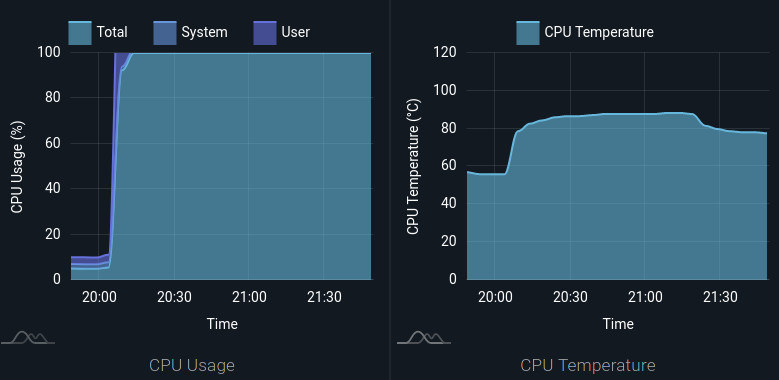
Task: Click the System legend color swatch
Action: tap(164, 33)
